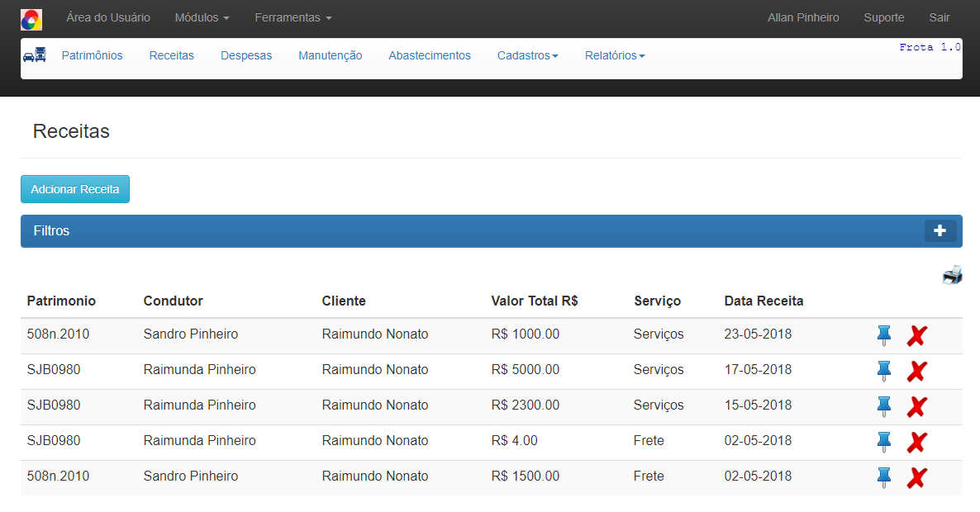
Task: Open the Ferramentas dropdown menu
Action: pos(293,17)
